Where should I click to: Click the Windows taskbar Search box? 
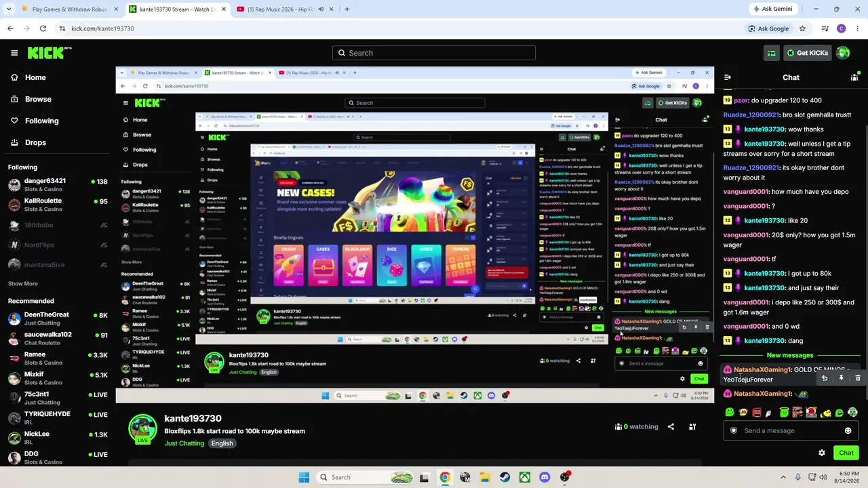pos(363,477)
